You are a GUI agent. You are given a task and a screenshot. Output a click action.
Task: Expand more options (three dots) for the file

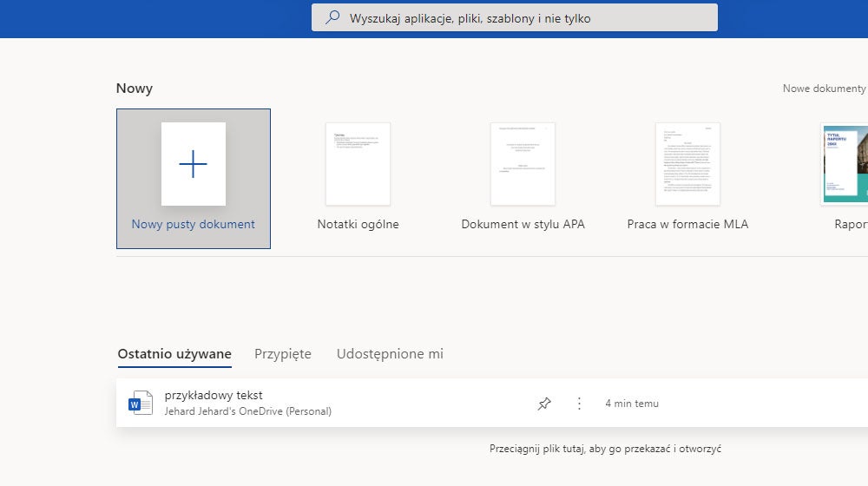579,404
